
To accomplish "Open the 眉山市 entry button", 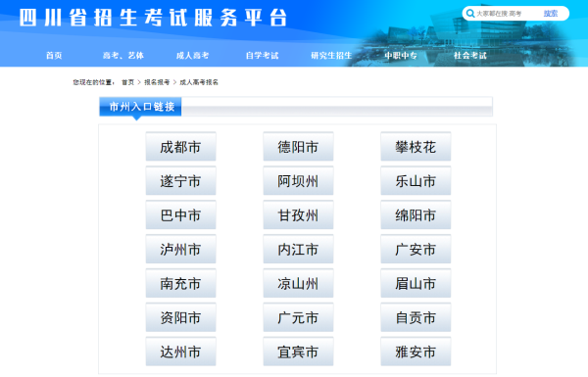I will click(x=416, y=283).
